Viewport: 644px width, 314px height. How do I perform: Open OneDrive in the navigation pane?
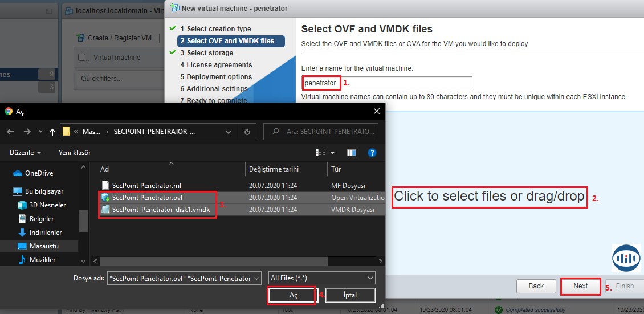[39, 173]
